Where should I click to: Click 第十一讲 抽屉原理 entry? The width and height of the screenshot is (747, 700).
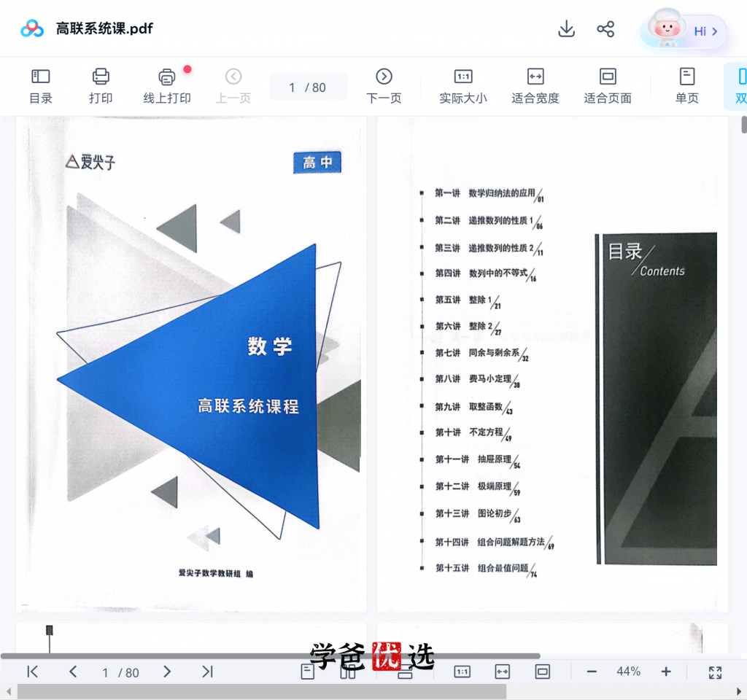[x=478, y=460]
